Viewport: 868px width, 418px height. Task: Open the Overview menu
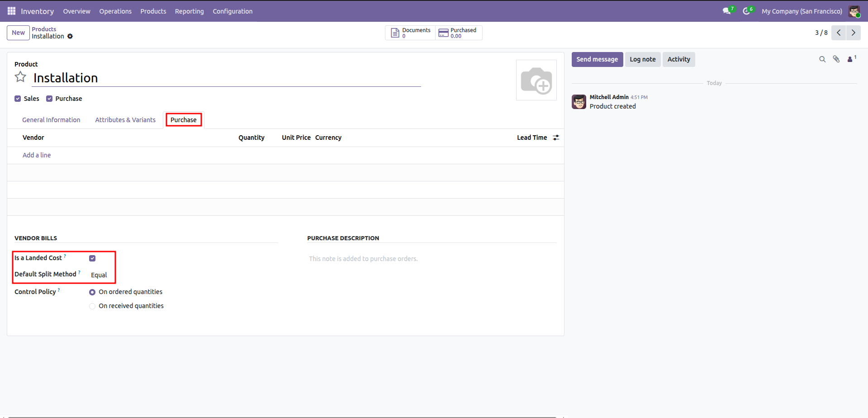click(x=76, y=11)
